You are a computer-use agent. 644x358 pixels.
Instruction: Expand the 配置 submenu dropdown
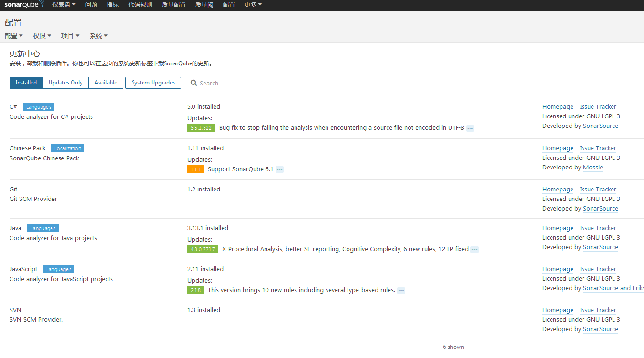point(14,36)
